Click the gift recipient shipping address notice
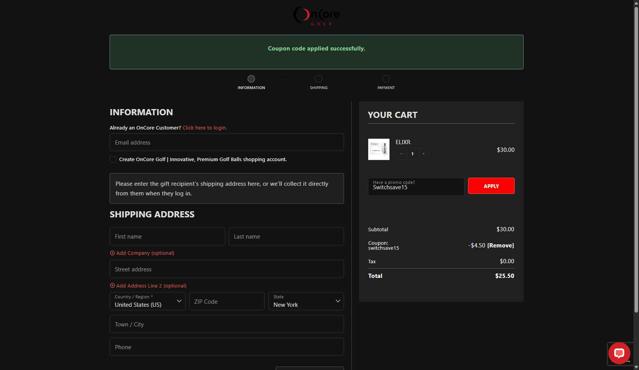The height and width of the screenshot is (370, 639). (x=226, y=188)
